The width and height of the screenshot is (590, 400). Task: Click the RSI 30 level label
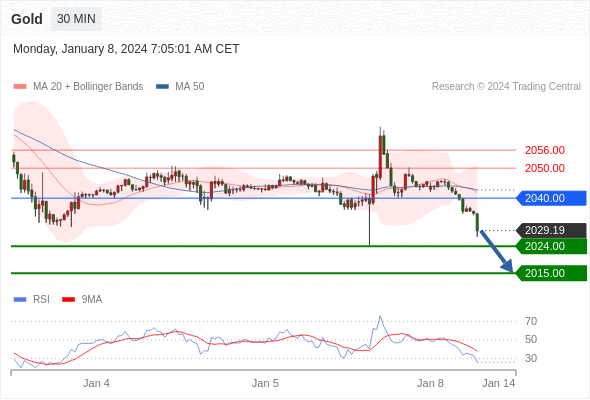(x=531, y=358)
